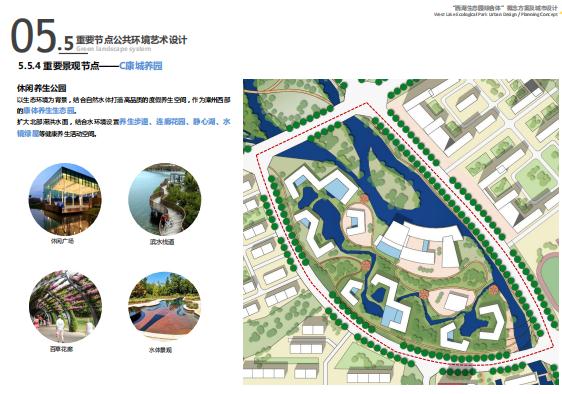Click the blue 养生步道 text

click(x=133, y=122)
